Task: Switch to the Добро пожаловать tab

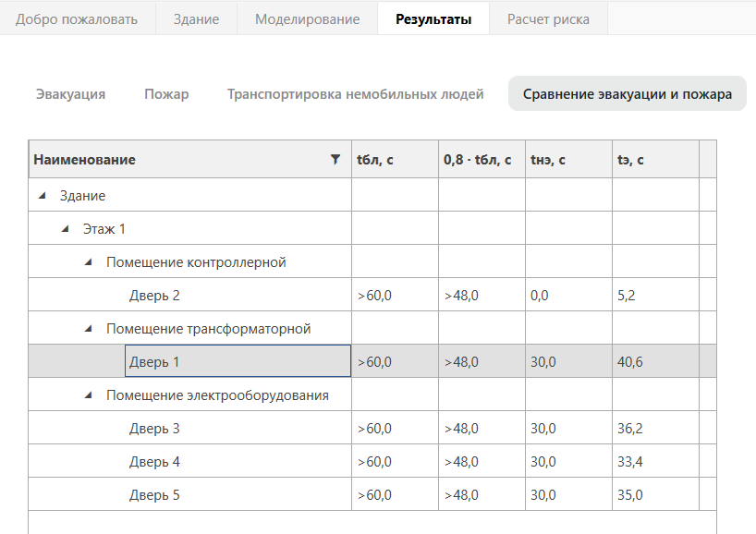Action: pyautogui.click(x=77, y=19)
